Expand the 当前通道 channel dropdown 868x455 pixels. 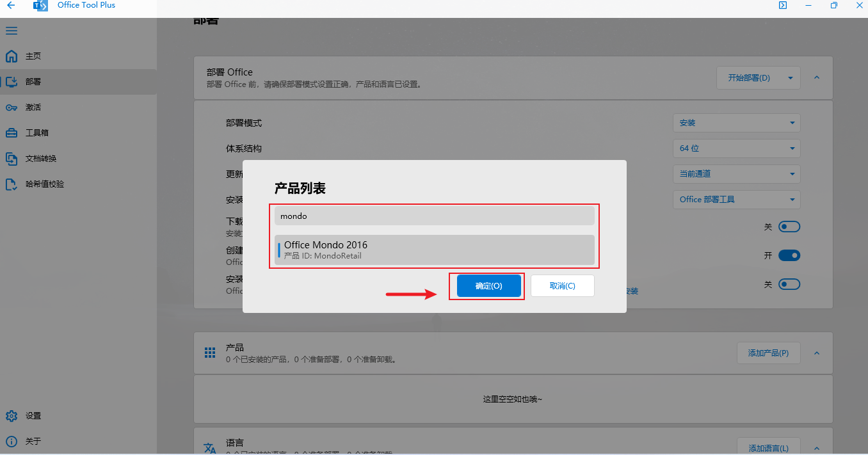736,173
